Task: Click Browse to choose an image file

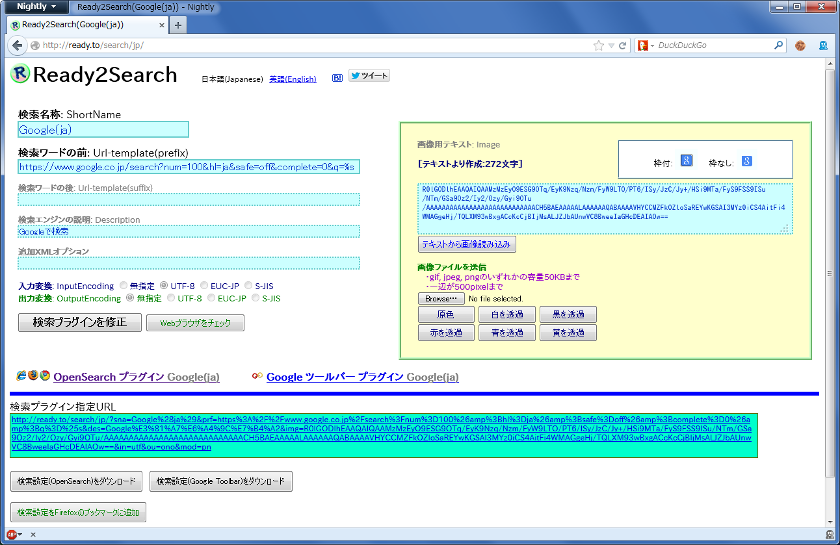Action: 441,298
